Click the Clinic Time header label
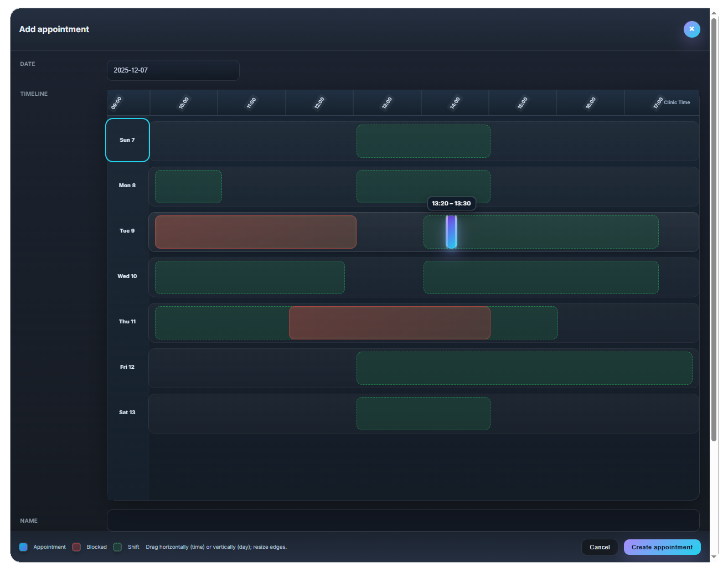This screenshot has height=572, width=728. coord(677,102)
